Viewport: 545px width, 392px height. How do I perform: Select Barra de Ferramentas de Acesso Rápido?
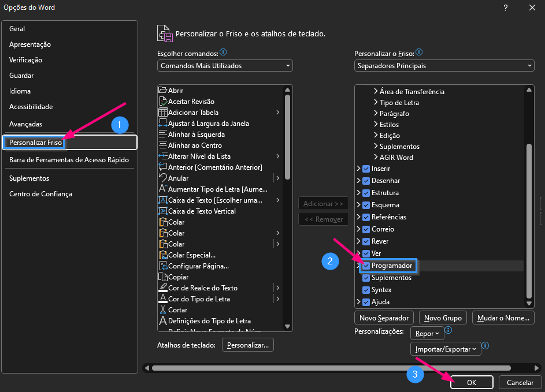(x=69, y=160)
